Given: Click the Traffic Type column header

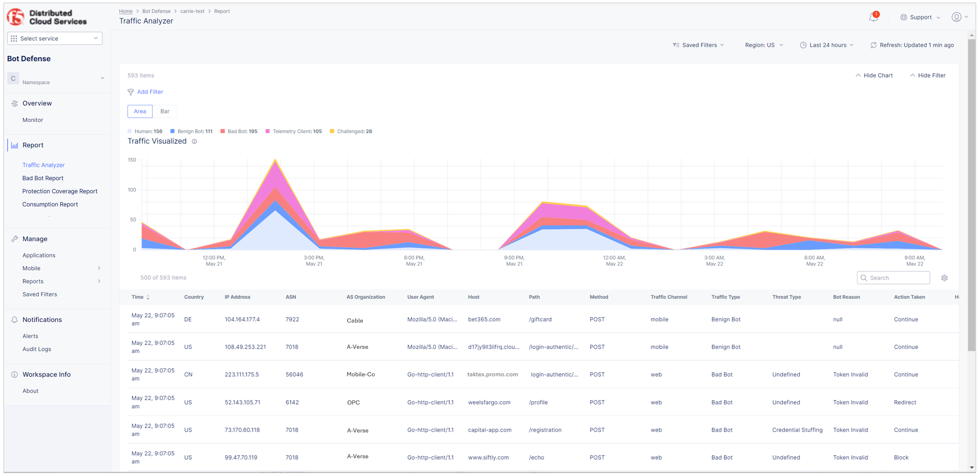Looking at the screenshot, I should coord(726,297).
